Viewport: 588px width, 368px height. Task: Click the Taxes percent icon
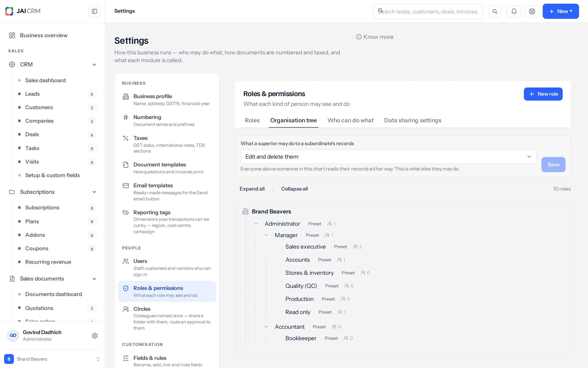[126, 138]
